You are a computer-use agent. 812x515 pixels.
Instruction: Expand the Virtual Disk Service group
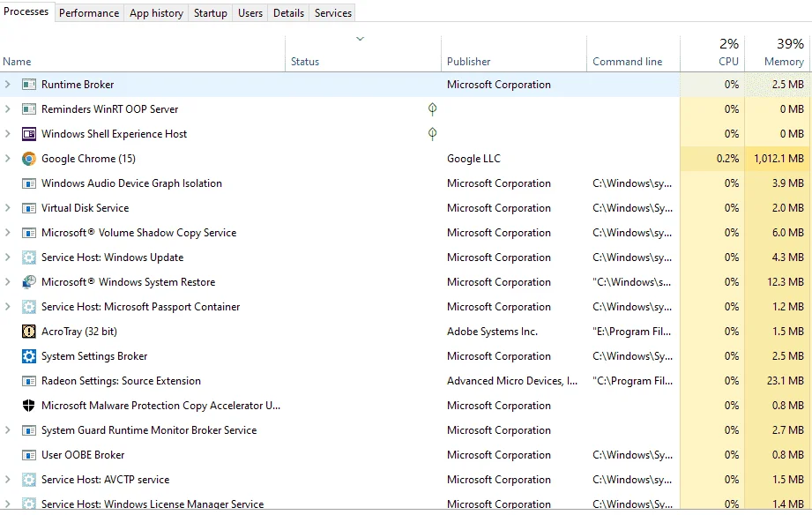pyautogui.click(x=7, y=208)
